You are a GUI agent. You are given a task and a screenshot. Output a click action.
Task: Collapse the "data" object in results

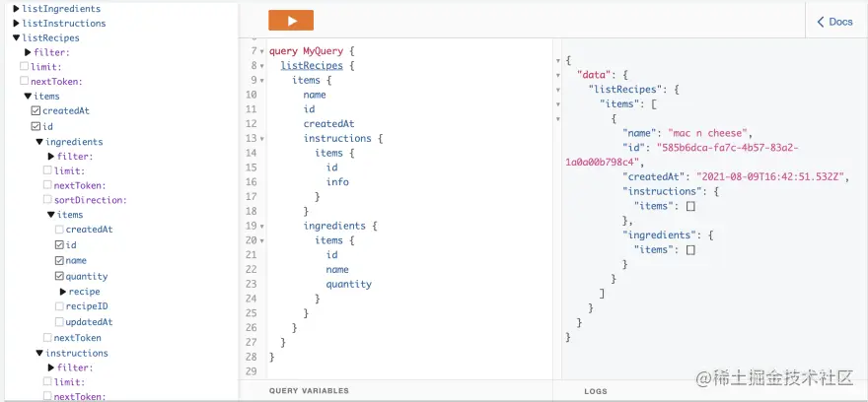coord(558,75)
